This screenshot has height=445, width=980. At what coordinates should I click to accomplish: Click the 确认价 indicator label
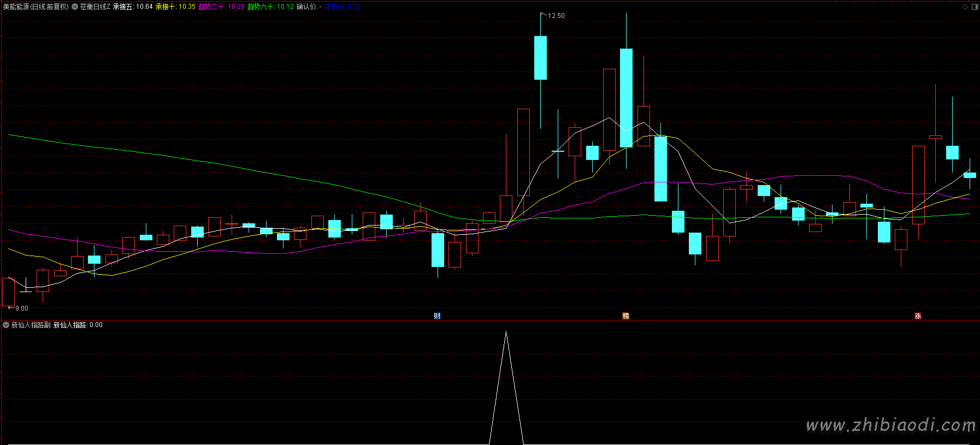pos(309,7)
